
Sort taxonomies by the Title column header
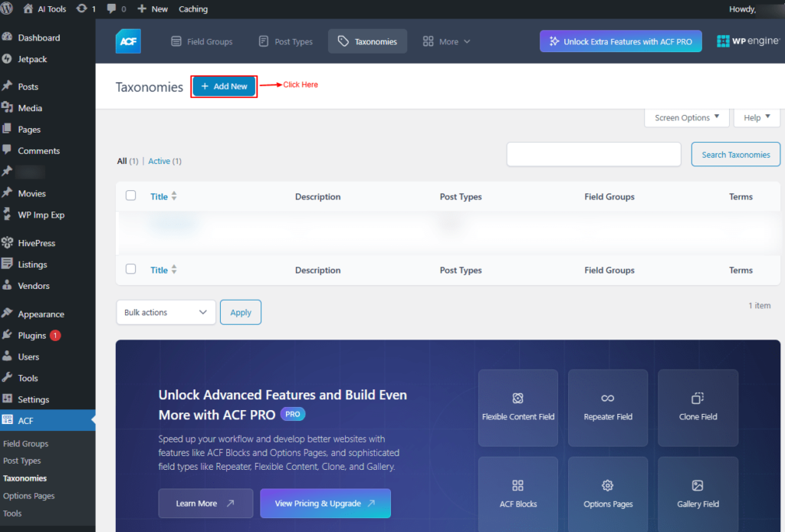159,197
